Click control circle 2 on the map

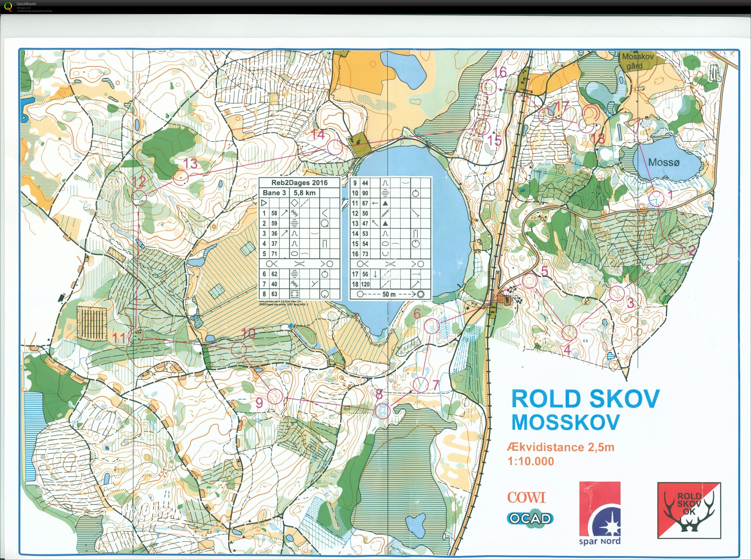pos(675,251)
